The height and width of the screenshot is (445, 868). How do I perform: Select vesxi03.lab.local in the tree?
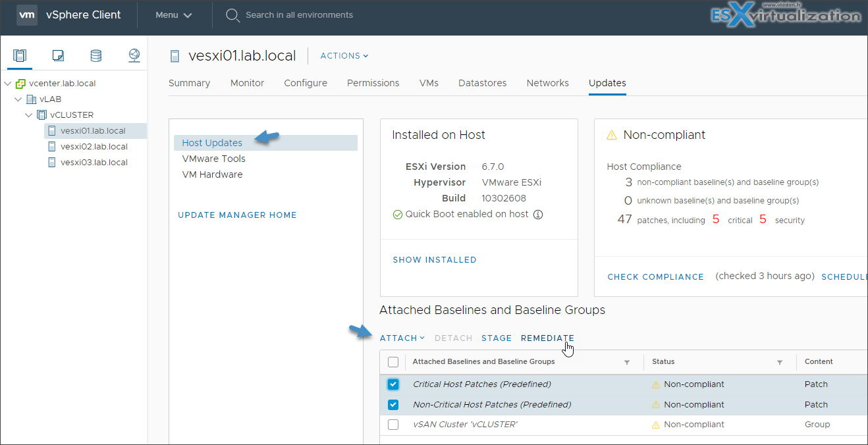click(94, 163)
